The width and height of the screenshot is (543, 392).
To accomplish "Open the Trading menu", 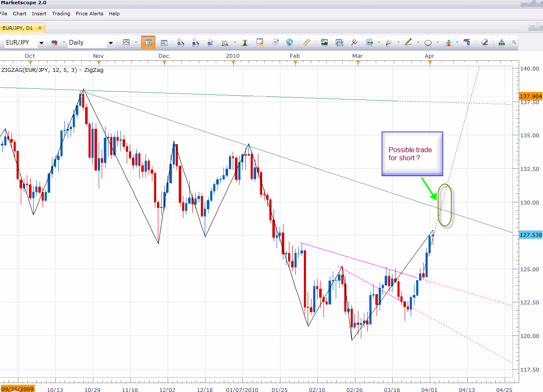I will [x=61, y=14].
